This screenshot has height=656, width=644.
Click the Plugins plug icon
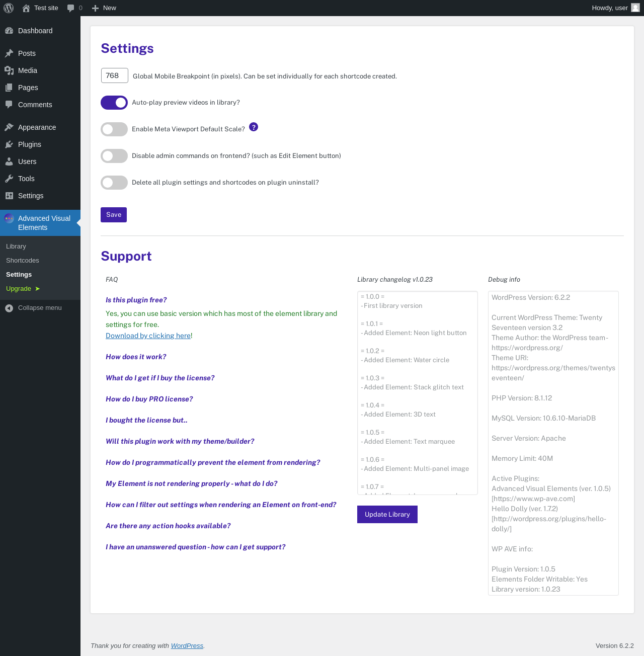[x=9, y=144]
